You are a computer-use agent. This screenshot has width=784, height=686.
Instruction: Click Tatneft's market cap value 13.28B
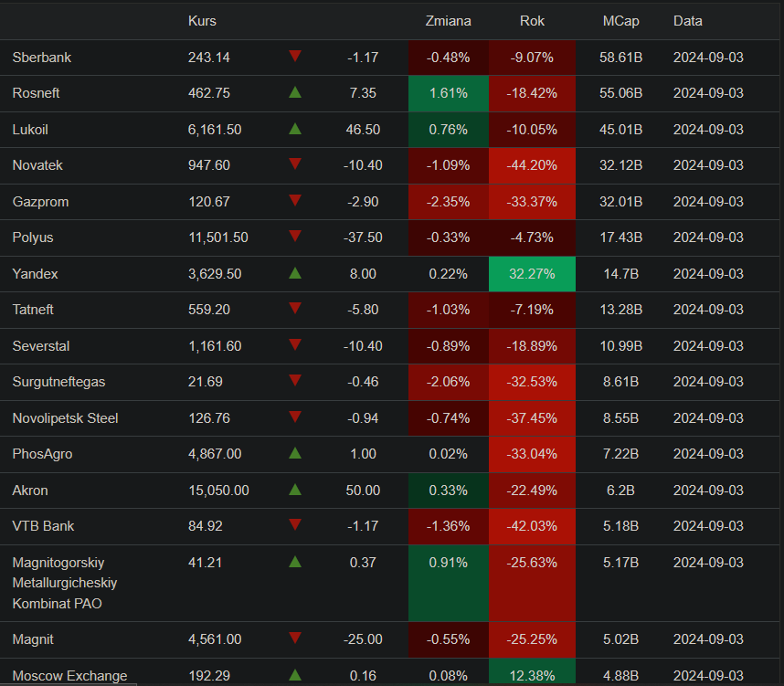[x=621, y=310]
